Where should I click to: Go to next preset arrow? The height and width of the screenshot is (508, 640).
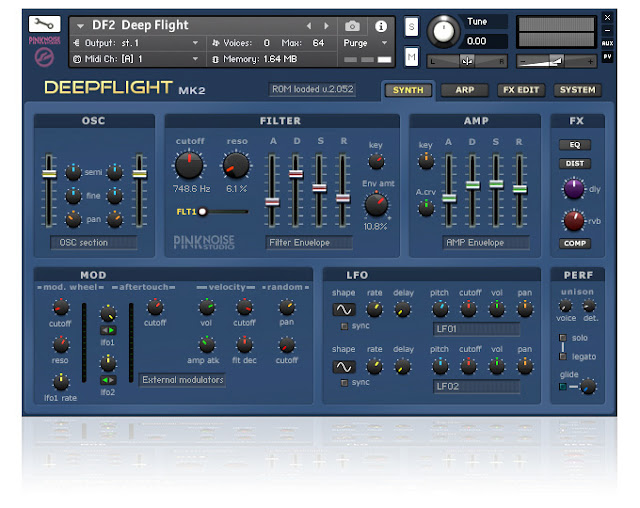click(x=326, y=26)
